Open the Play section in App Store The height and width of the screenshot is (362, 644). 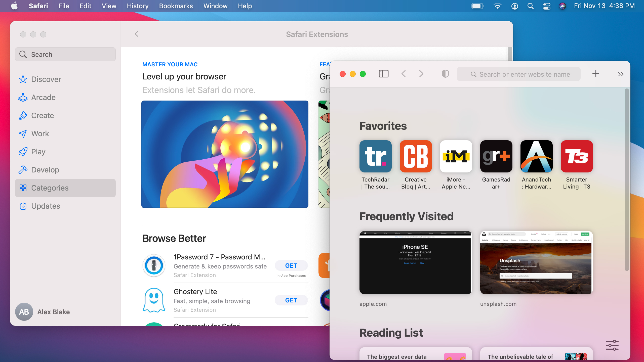point(65,152)
